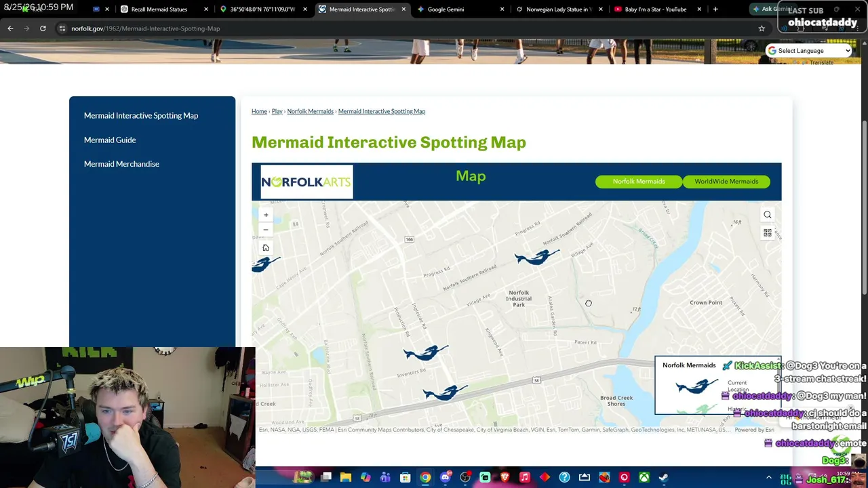This screenshot has height=488, width=868.
Task: Click the Crown Point map label
Action: pos(706,303)
